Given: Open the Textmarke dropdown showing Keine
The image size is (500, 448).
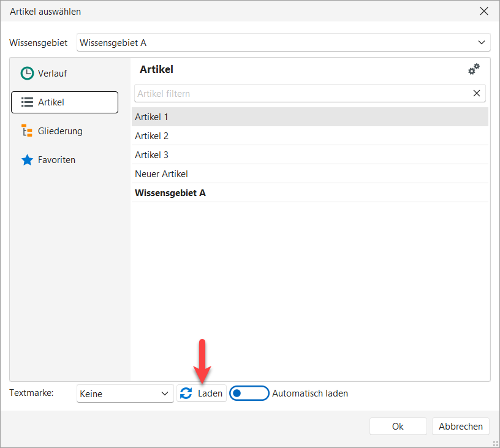Looking at the screenshot, I should [x=125, y=393].
